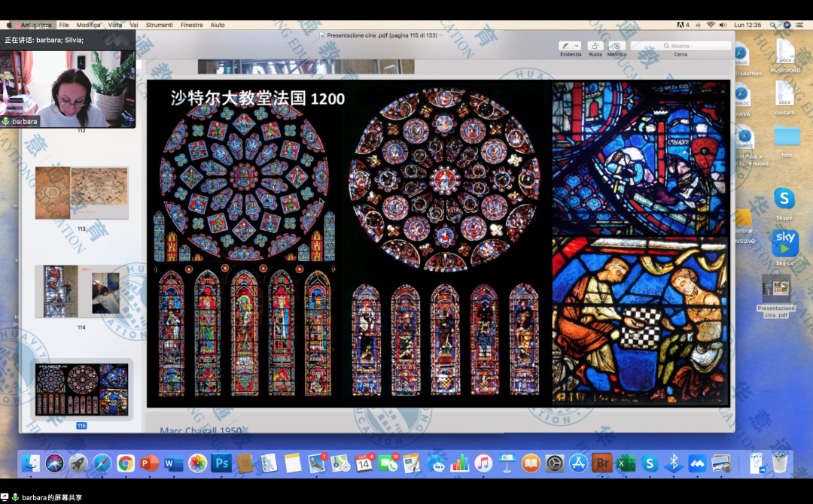Viewport: 813px width, 504px height.
Task: Click the Adobe status icon in menu bar
Action: click(683, 25)
